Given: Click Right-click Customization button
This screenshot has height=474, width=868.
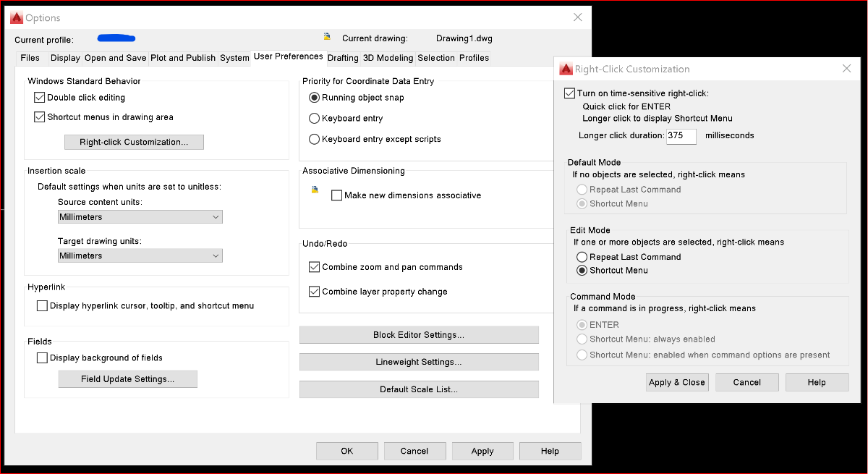Looking at the screenshot, I should [134, 142].
